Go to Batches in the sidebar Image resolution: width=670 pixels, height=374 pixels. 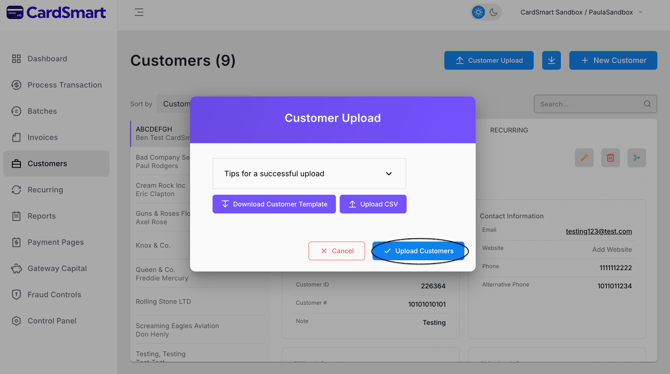(x=56, y=111)
